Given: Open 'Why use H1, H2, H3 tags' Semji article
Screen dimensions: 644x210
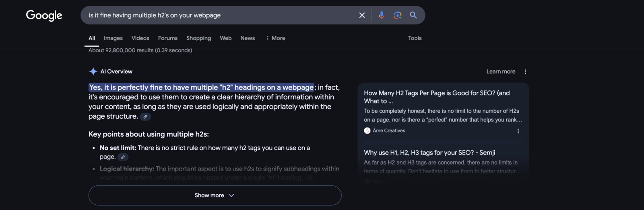Looking at the screenshot, I should 429,153.
